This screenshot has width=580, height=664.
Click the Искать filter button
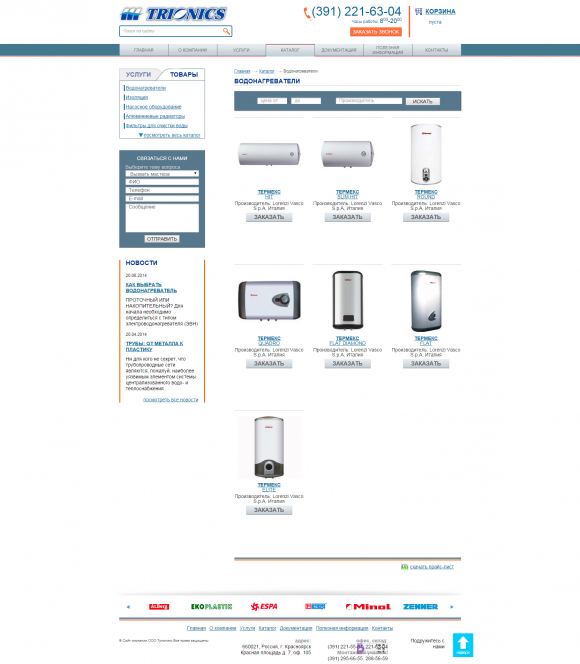coord(423,101)
